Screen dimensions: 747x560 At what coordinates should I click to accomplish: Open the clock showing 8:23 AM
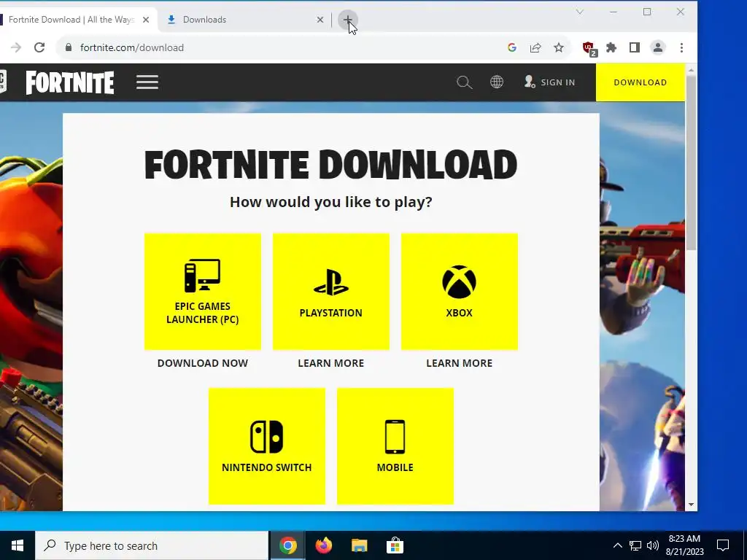point(684,545)
